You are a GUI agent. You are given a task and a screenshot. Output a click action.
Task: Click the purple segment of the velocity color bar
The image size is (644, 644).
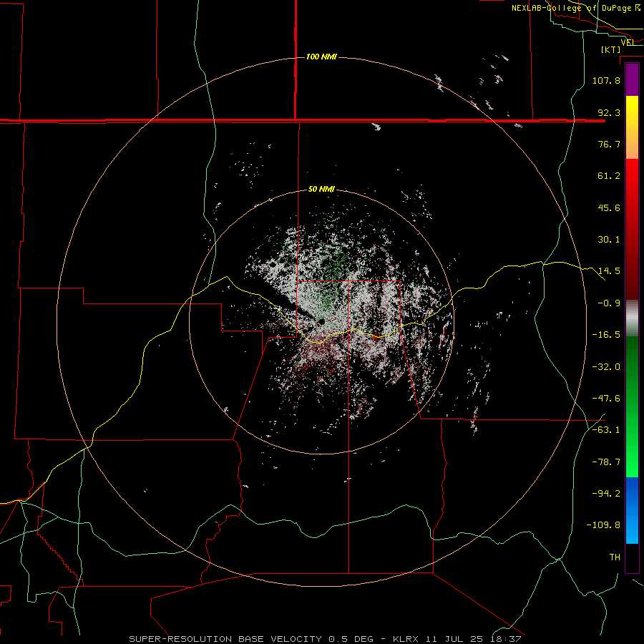pos(632,80)
